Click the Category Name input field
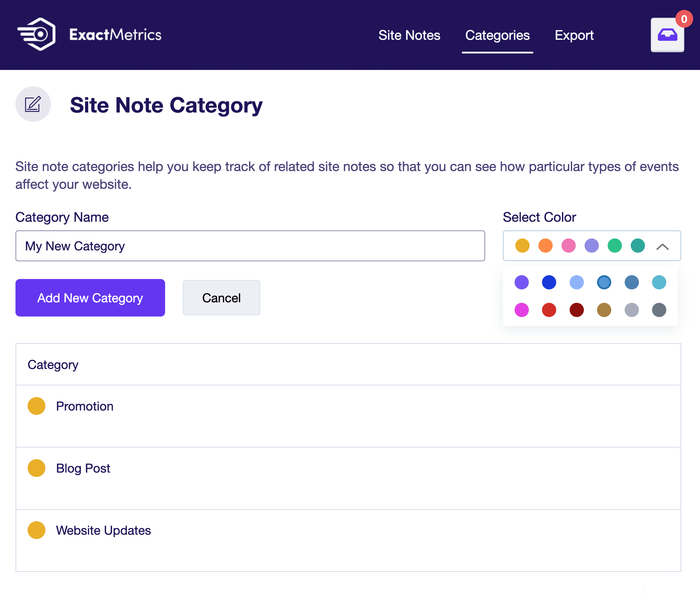 pos(250,246)
